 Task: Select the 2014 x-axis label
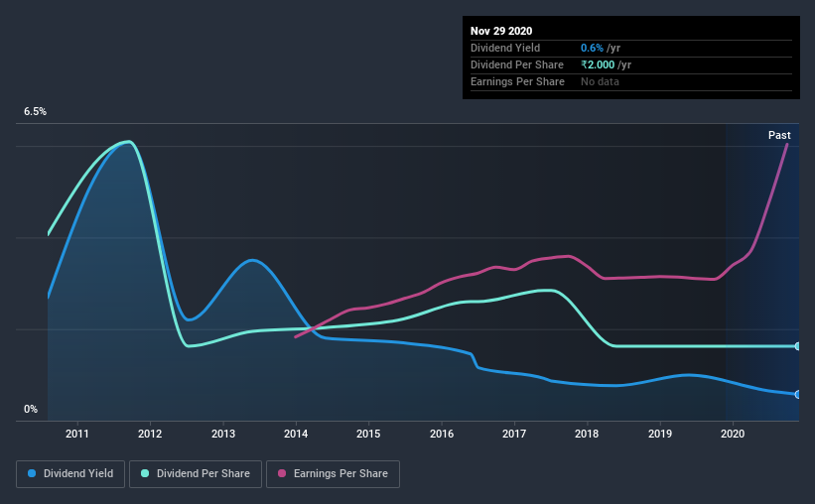tap(296, 434)
